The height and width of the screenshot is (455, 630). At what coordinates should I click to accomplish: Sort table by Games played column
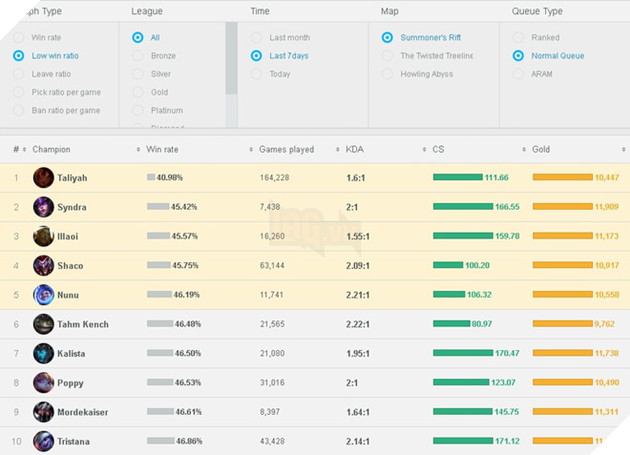pos(285,150)
